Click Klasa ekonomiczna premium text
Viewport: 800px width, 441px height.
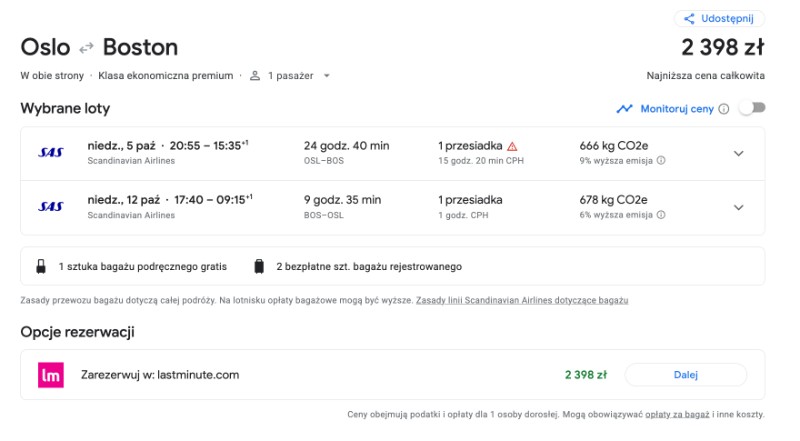[x=165, y=76]
